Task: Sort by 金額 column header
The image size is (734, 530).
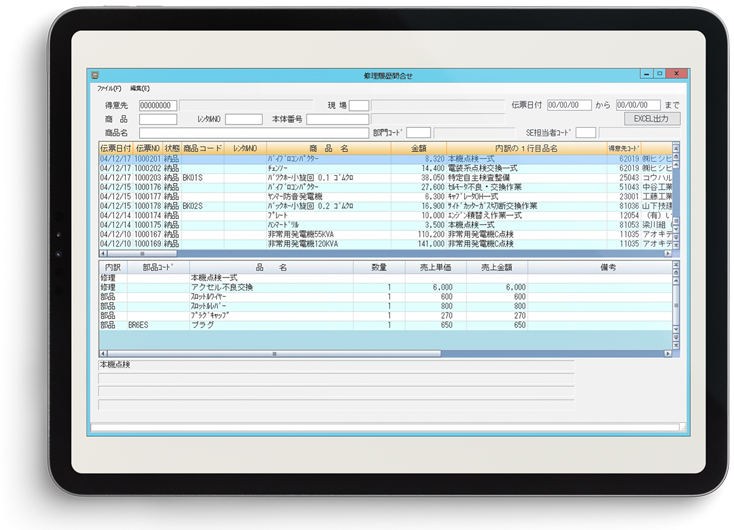Action: [x=418, y=148]
